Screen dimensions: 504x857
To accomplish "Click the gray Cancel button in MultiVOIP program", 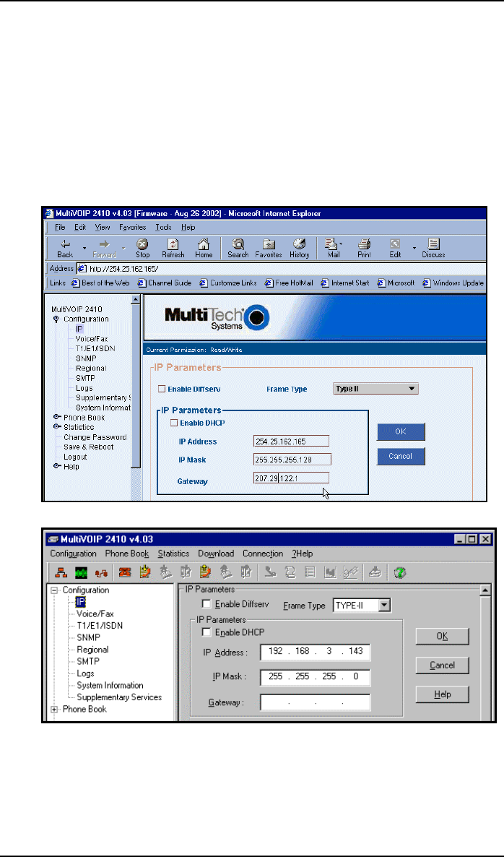I will 443,666.
